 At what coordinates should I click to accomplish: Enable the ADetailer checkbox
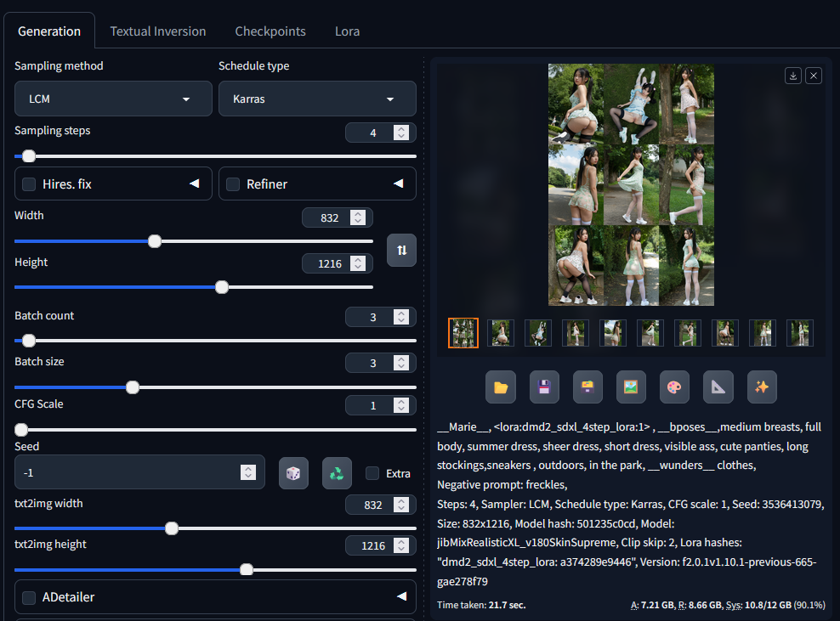tap(29, 597)
